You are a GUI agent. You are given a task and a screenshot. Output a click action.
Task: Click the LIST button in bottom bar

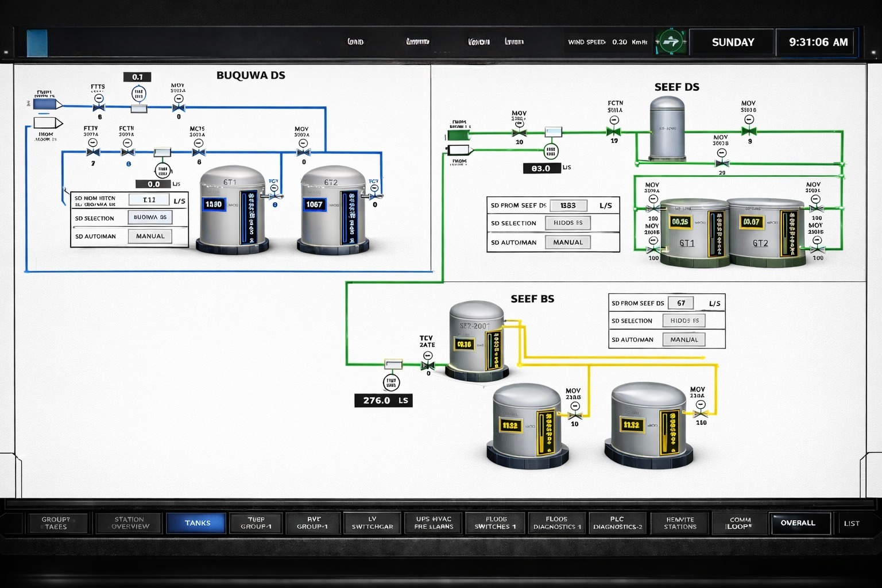[851, 523]
